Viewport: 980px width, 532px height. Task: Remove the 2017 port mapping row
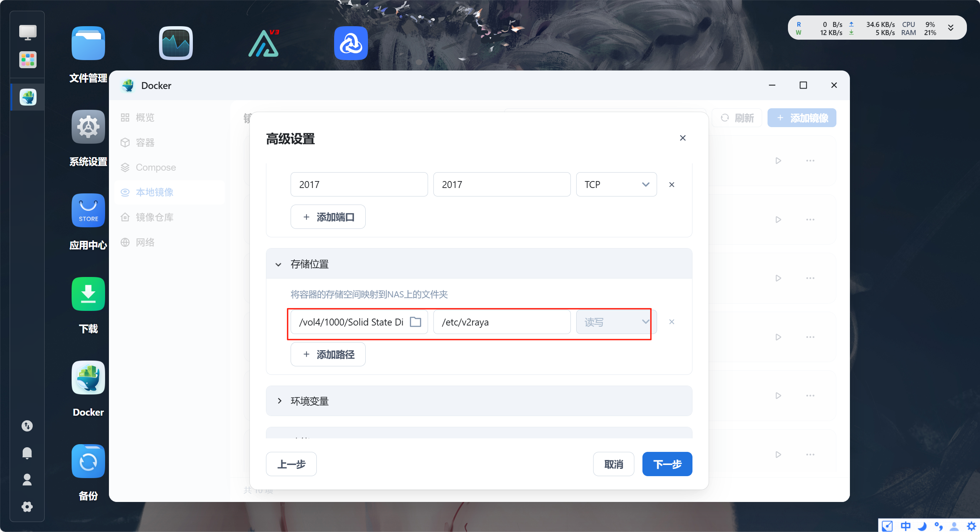[672, 185]
